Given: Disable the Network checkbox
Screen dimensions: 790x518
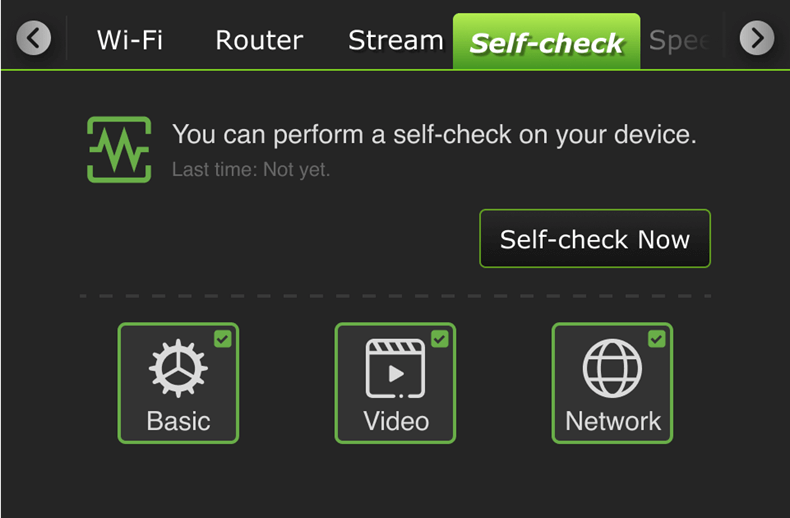Looking at the screenshot, I should pos(656,339).
